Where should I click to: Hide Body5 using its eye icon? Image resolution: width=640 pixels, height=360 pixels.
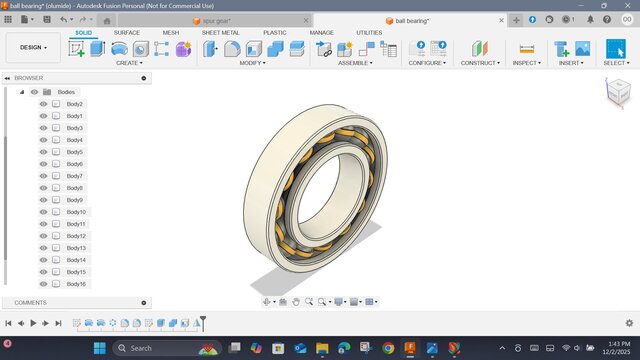click(x=43, y=152)
